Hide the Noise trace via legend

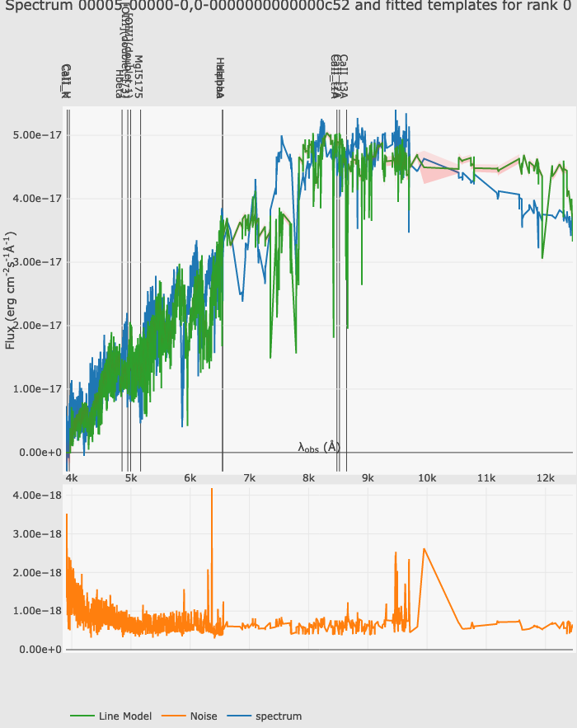(x=203, y=716)
